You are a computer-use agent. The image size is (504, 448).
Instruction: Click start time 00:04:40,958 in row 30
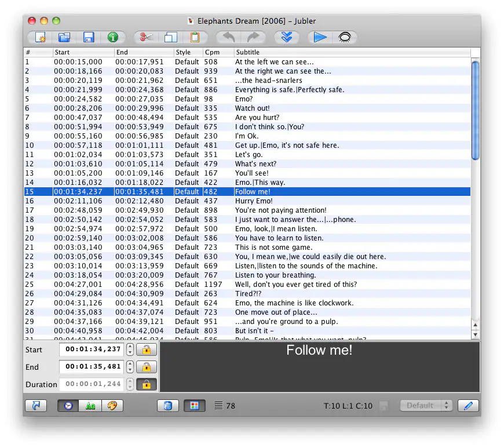78,330
